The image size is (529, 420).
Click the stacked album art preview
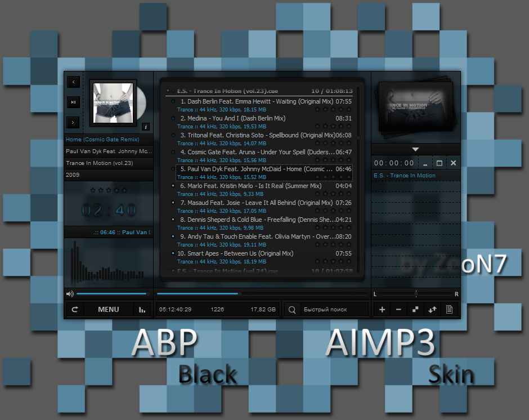416,106
